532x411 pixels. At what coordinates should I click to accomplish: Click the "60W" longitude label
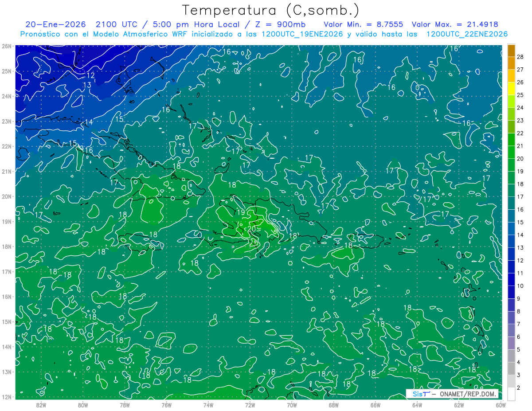click(500, 405)
